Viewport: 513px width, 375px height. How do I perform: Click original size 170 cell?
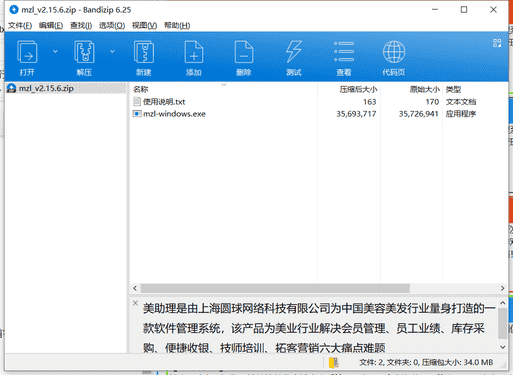[x=432, y=102]
